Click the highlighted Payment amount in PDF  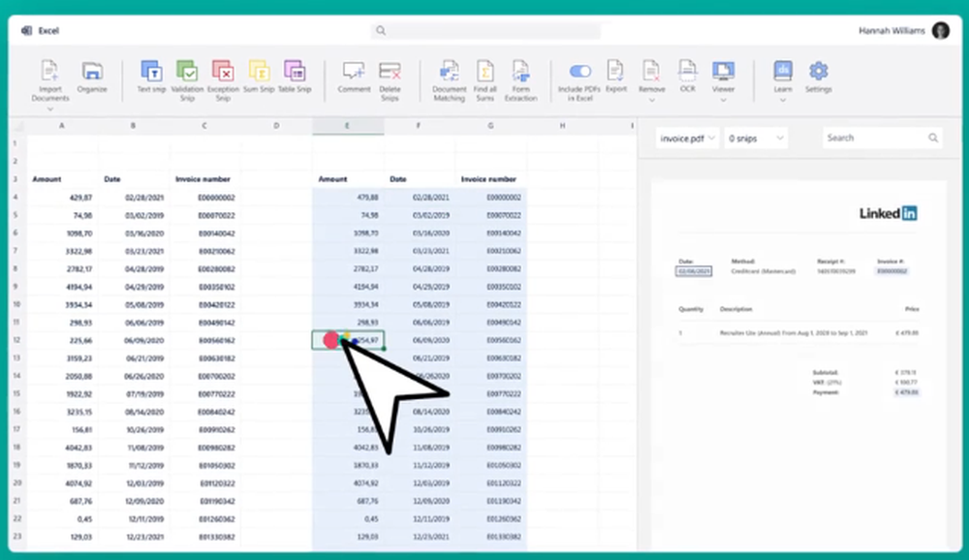coord(907,392)
